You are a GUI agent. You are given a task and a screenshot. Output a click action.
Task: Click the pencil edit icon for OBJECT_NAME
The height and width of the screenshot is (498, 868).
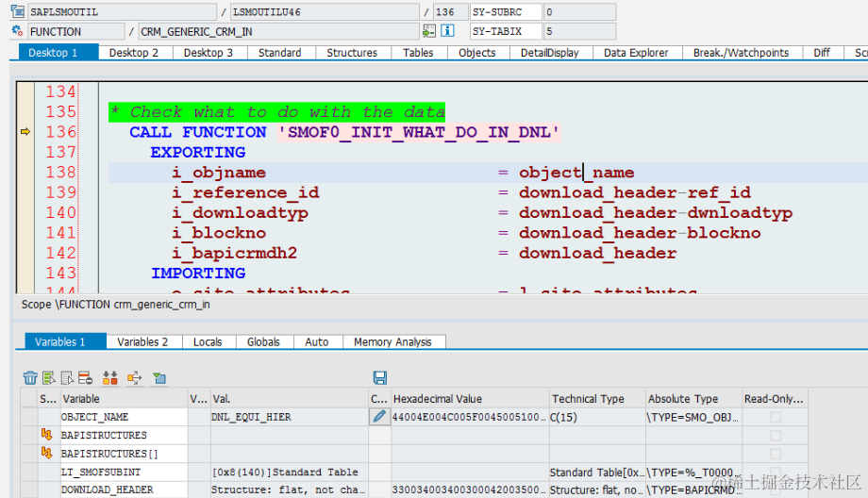tap(379, 417)
